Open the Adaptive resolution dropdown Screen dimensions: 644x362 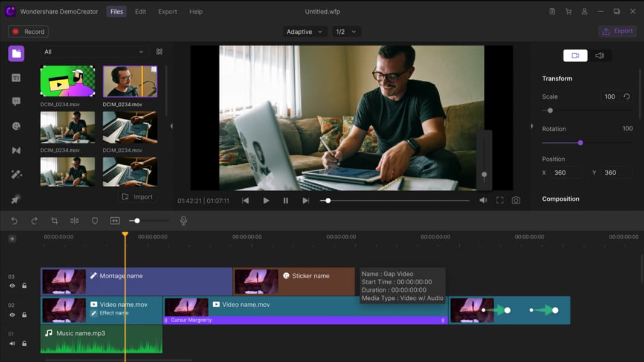tap(304, 31)
